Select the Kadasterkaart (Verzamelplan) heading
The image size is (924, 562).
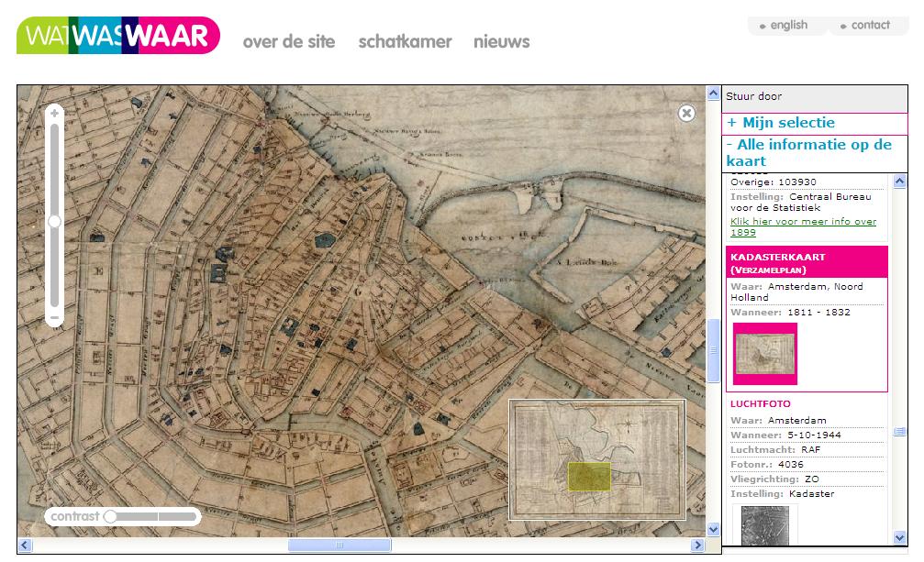(x=807, y=262)
